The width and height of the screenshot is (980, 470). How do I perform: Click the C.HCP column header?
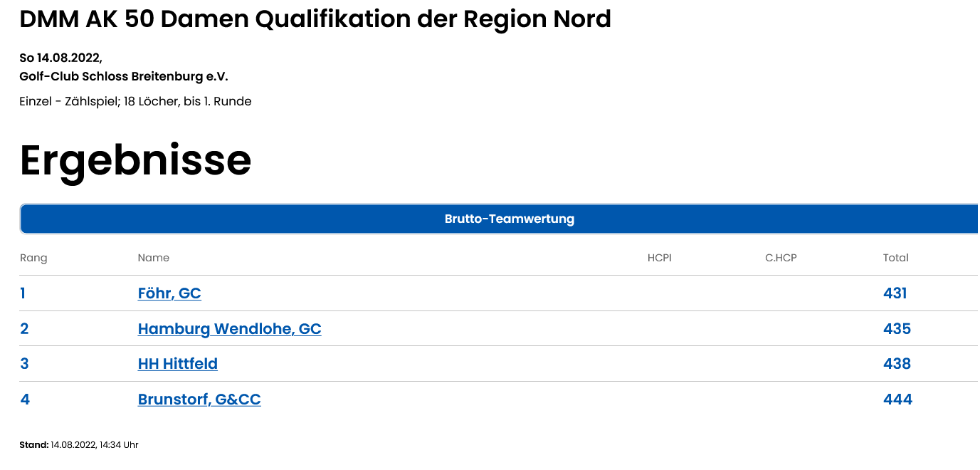781,258
